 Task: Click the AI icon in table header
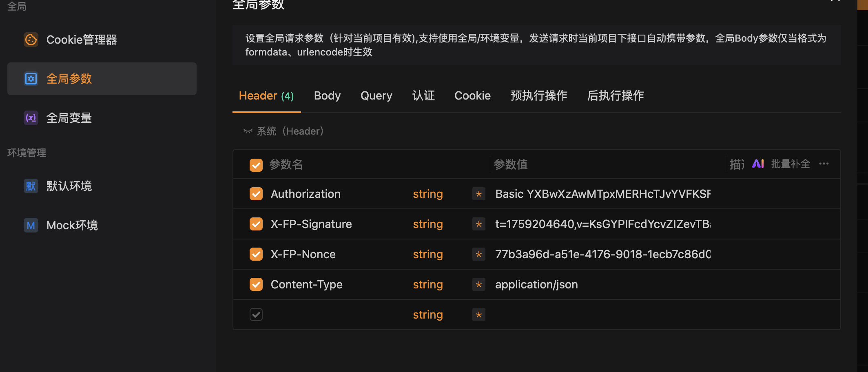click(x=758, y=164)
